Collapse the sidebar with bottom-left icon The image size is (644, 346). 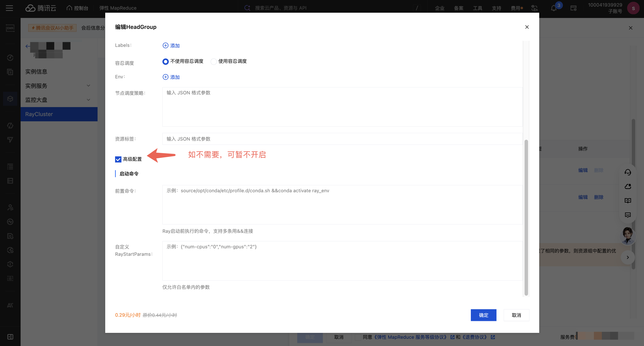[x=10, y=337]
